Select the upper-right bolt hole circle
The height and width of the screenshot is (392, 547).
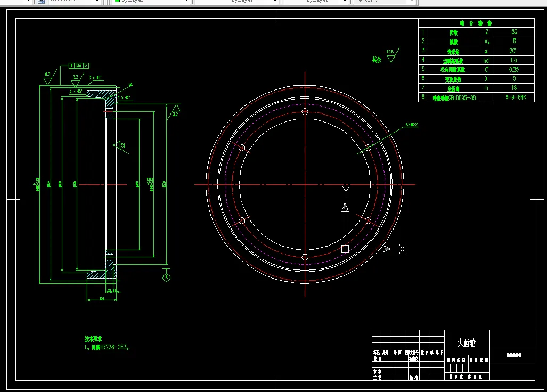click(368, 148)
